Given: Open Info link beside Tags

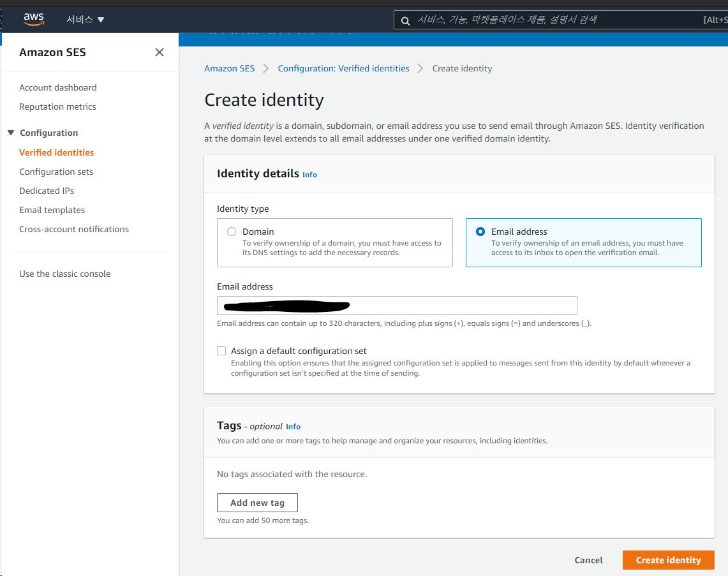Looking at the screenshot, I should (293, 427).
